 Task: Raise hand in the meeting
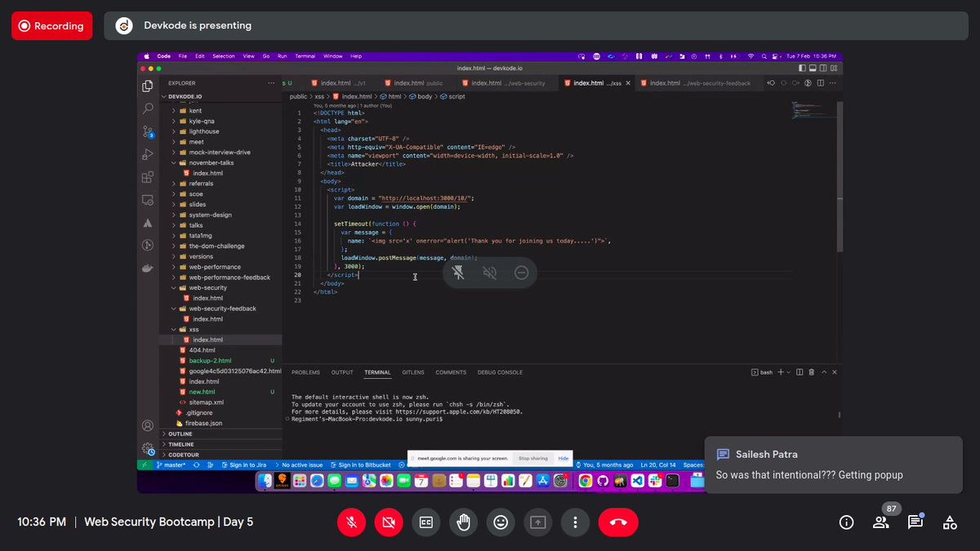pos(463,522)
